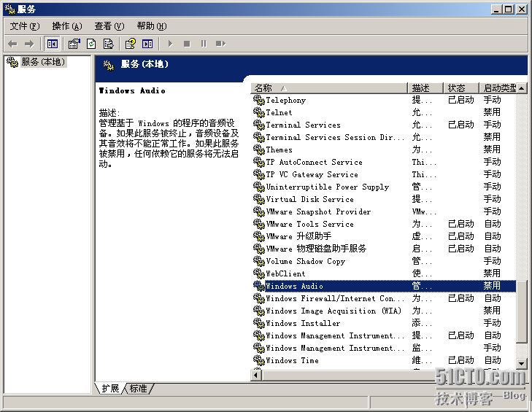This screenshot has height=412, width=532.
Task: Click the Themes service gear icon
Action: tap(259, 149)
